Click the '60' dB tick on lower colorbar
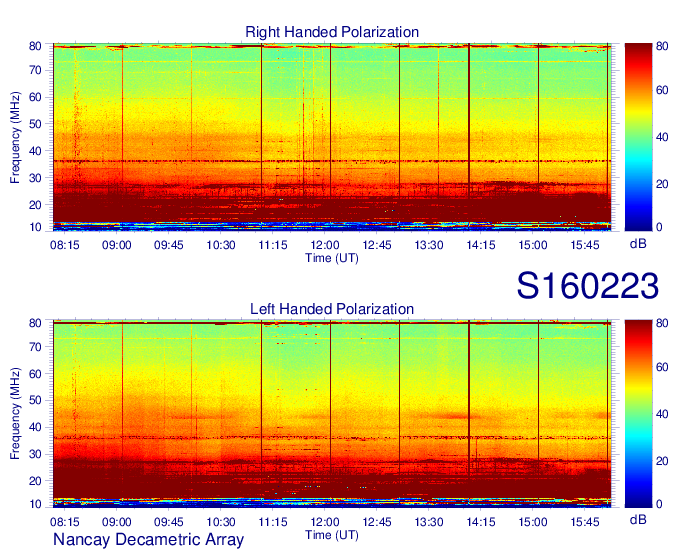680x552 pixels. 662,367
